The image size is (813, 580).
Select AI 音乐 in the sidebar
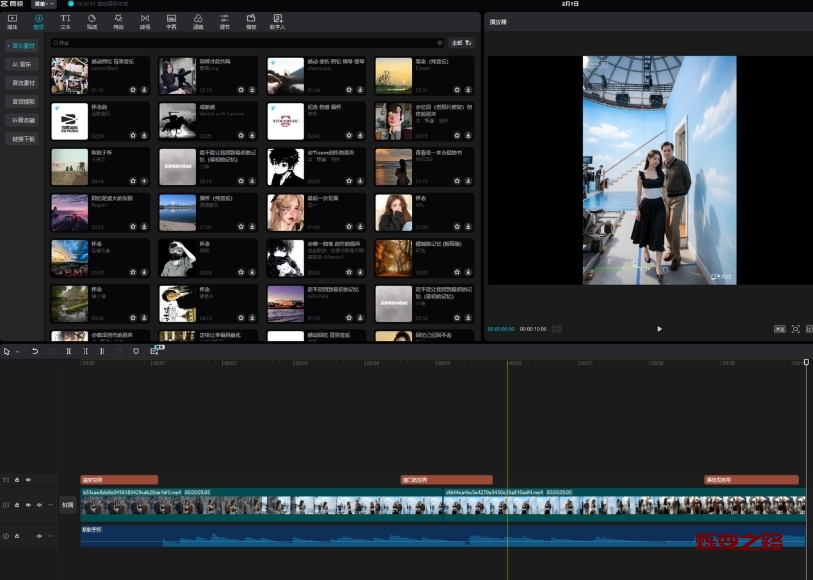coord(22,64)
